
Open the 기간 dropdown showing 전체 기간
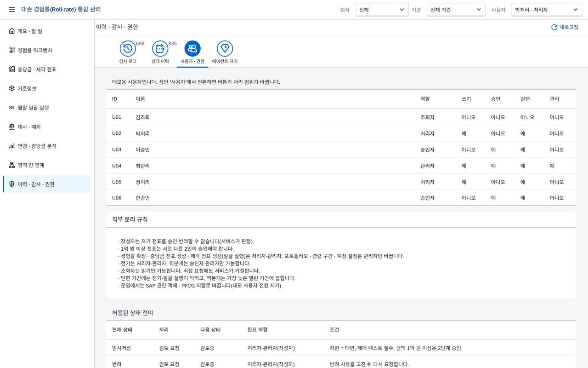(x=456, y=10)
